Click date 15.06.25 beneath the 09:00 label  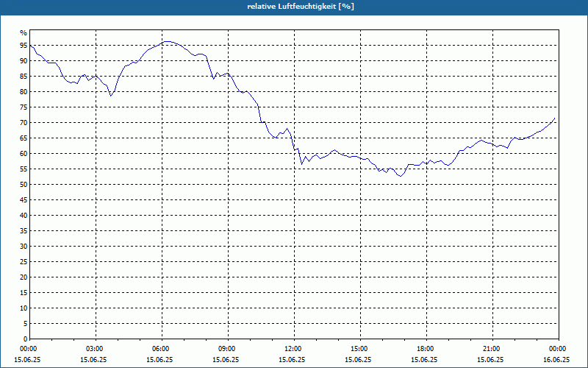point(226,359)
